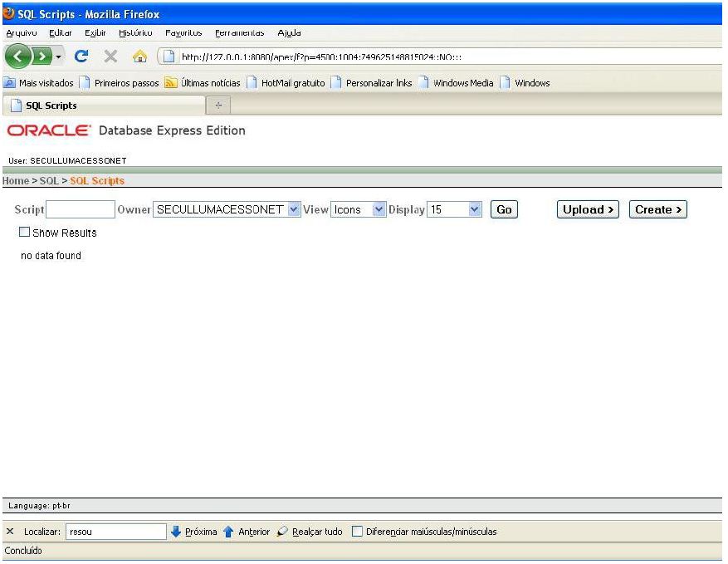Open the Histórico menu

click(x=135, y=32)
